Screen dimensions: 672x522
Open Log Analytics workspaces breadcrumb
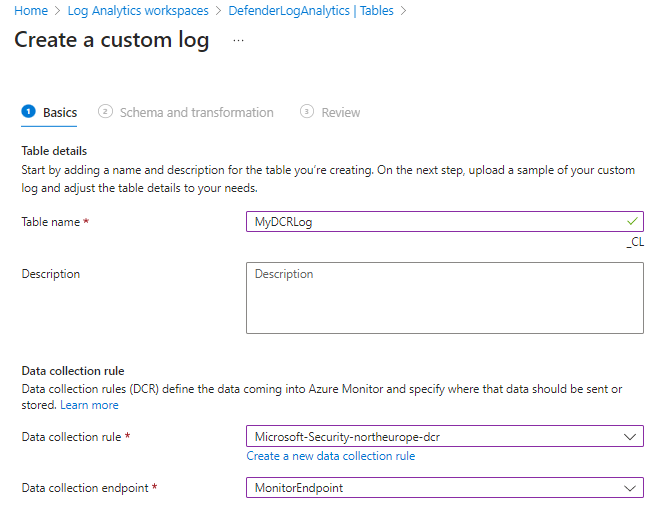pos(138,11)
